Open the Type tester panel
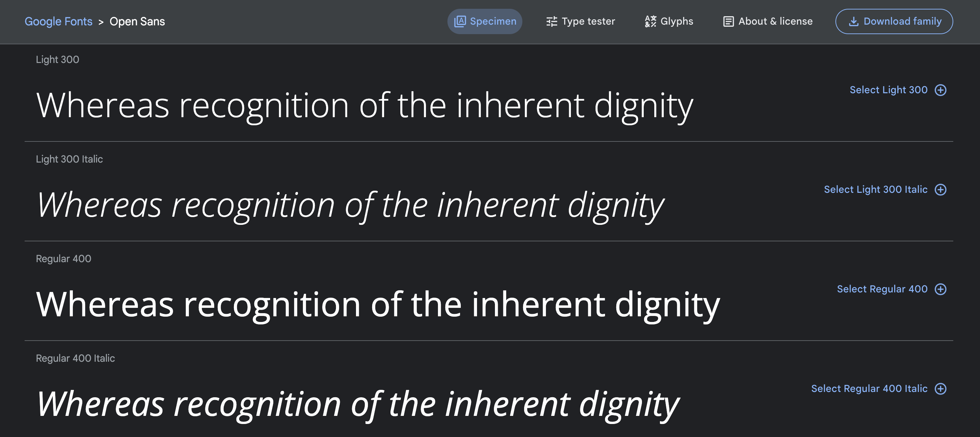This screenshot has height=437, width=980. click(580, 21)
